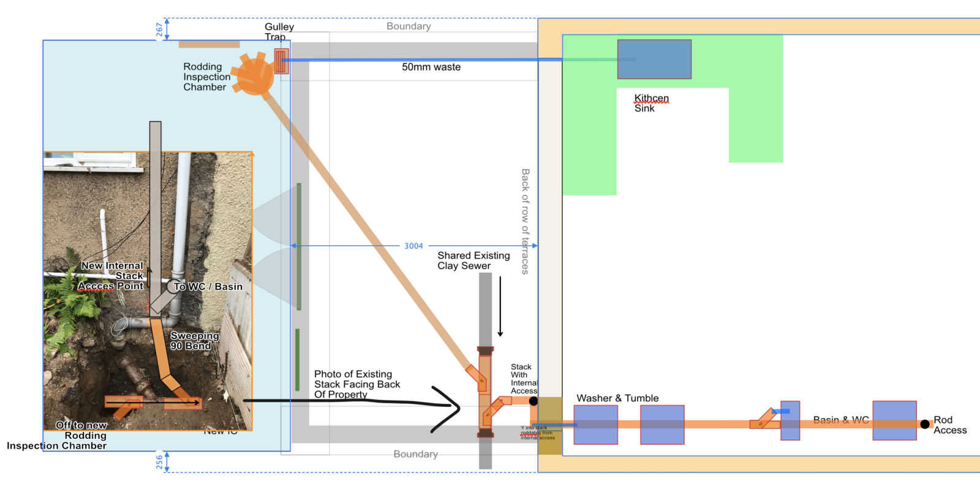Image resolution: width=980 pixels, height=483 pixels.
Task: Click the black Rod Access dot
Action: click(x=925, y=424)
